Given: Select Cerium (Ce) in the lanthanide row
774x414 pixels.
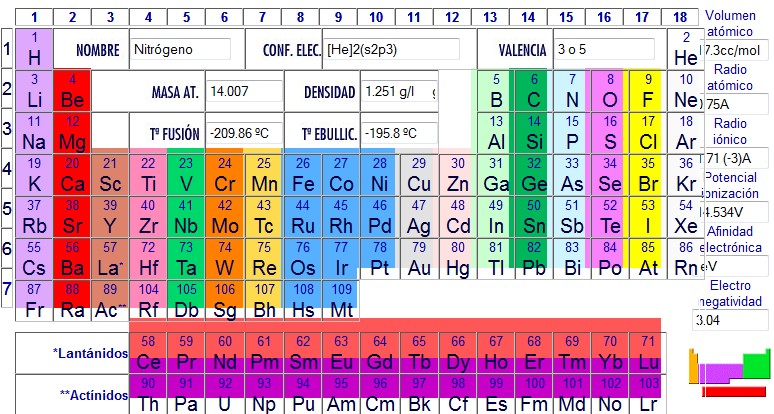Looking at the screenshot, I should 149,352.
